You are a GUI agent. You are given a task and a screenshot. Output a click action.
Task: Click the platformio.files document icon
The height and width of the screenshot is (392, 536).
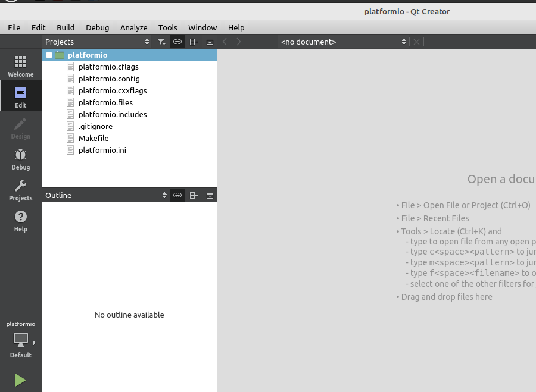click(70, 103)
